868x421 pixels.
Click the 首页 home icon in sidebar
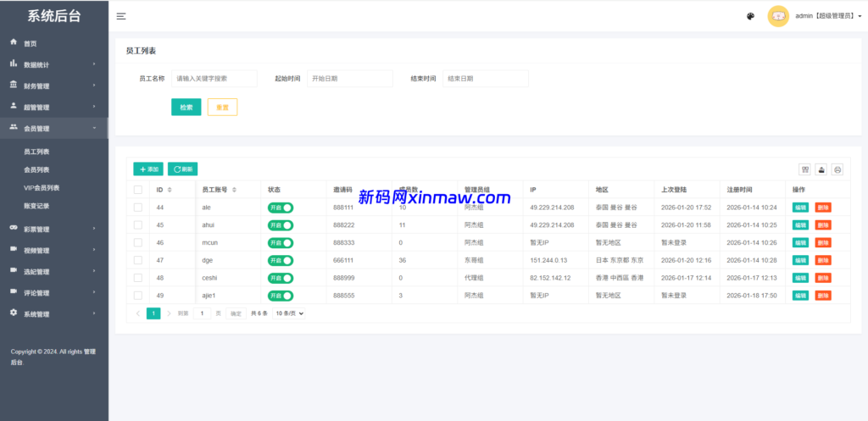(x=14, y=42)
